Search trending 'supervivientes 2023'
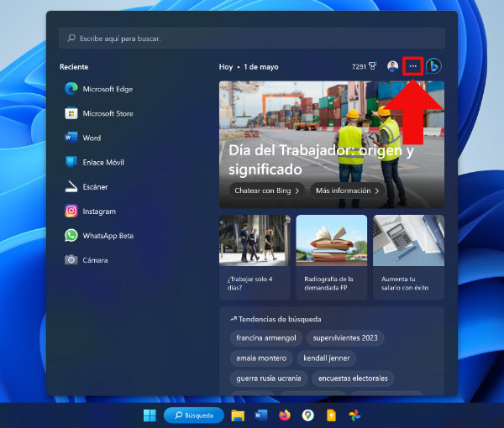This screenshot has height=428, width=504. pos(345,338)
